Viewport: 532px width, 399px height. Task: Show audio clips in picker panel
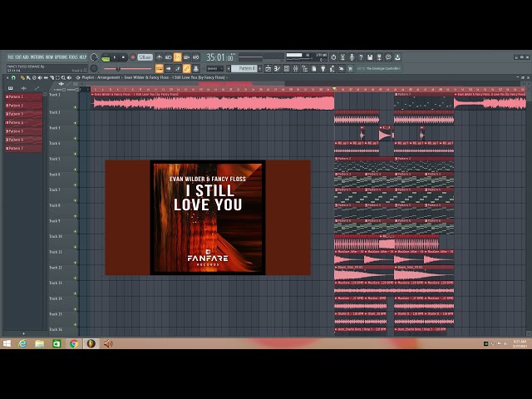(23, 88)
